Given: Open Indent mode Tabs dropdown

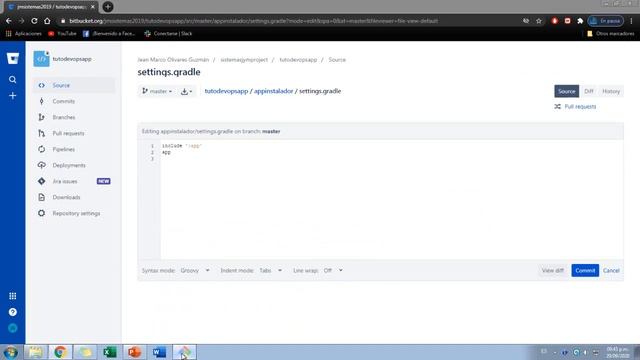Looking at the screenshot, I should [271, 271].
